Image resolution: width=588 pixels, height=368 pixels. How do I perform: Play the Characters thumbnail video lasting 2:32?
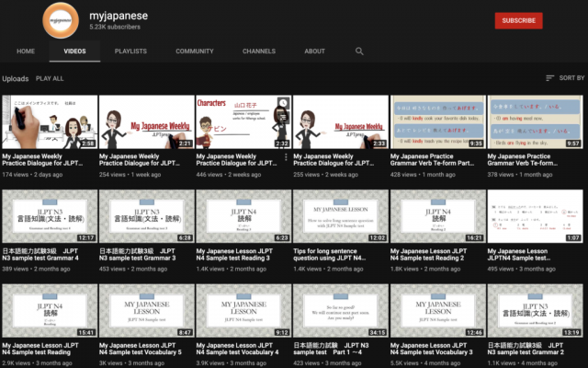click(x=243, y=121)
